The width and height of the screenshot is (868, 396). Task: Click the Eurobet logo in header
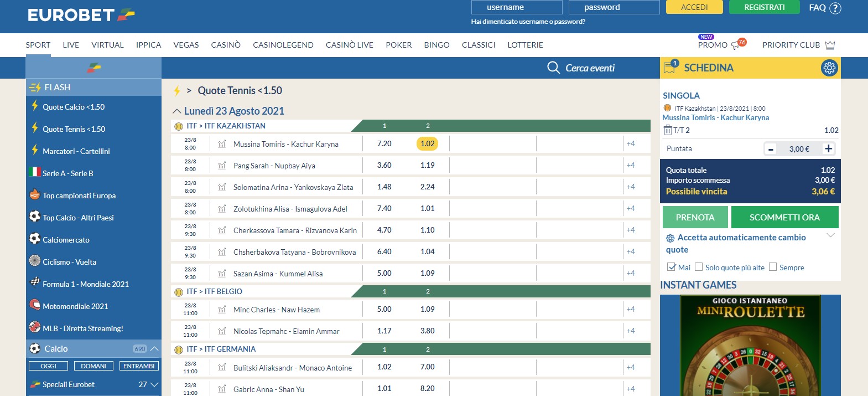81,15
